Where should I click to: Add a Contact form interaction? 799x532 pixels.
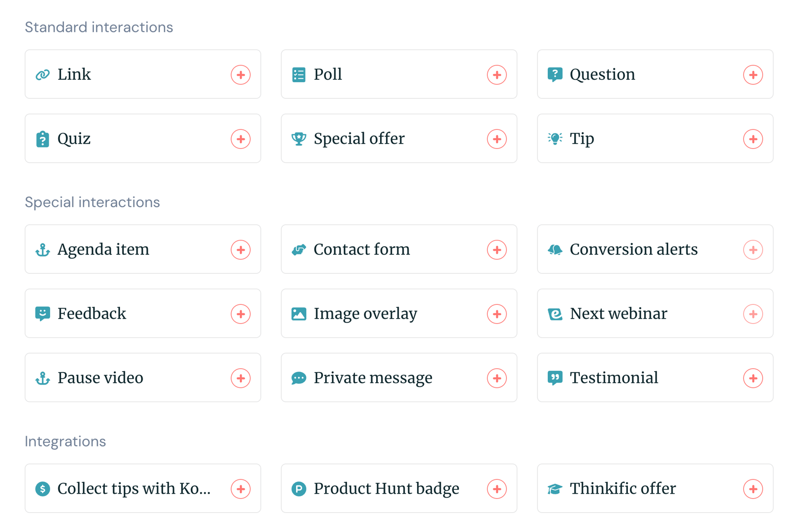(497, 249)
